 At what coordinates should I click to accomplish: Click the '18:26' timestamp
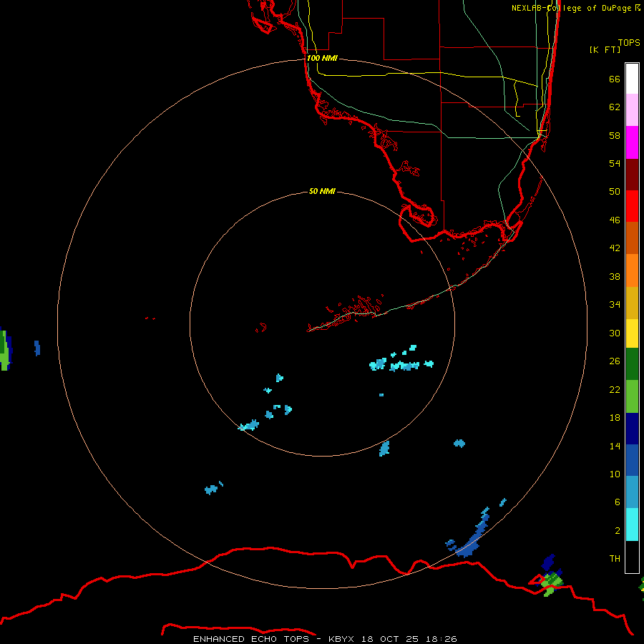[x=441, y=639]
